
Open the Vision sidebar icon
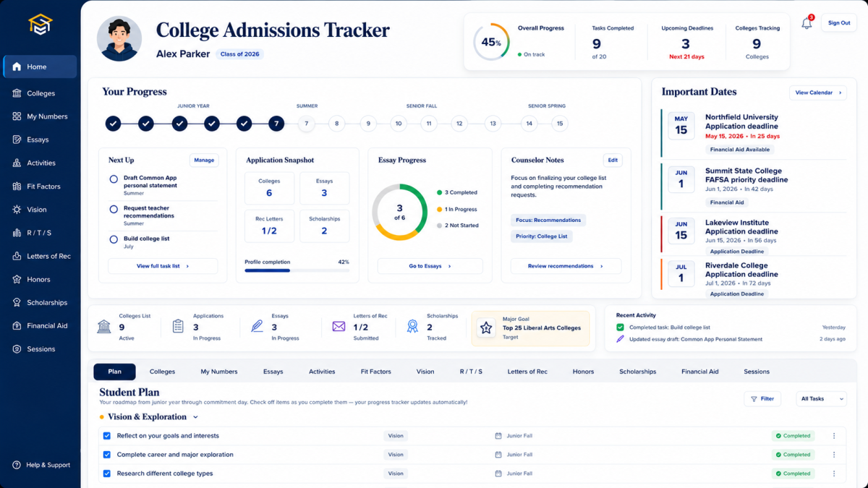[17, 210]
